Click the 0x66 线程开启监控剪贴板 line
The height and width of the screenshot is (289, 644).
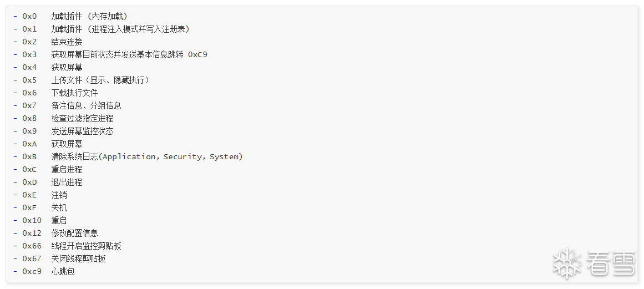pyautogui.click(x=67, y=246)
